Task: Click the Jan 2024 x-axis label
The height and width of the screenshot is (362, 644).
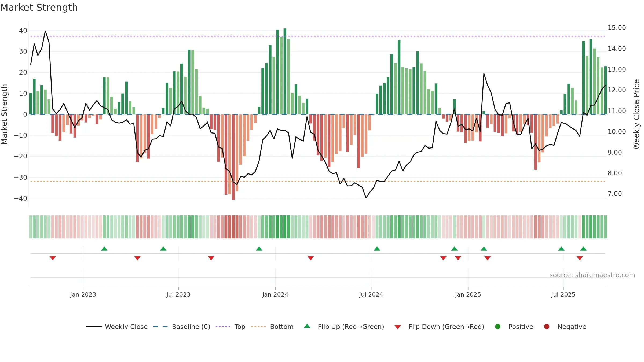Action: (275, 294)
